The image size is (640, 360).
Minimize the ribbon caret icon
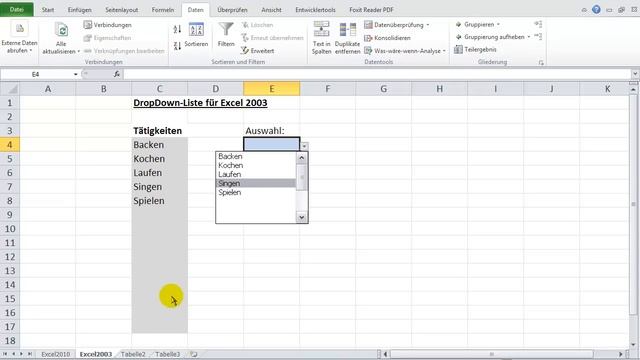584,10
